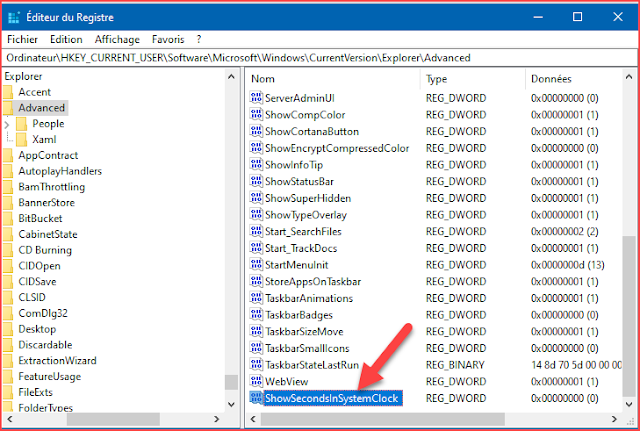
Task: Click the values pane scroll left arrow
Action: (x=253, y=419)
